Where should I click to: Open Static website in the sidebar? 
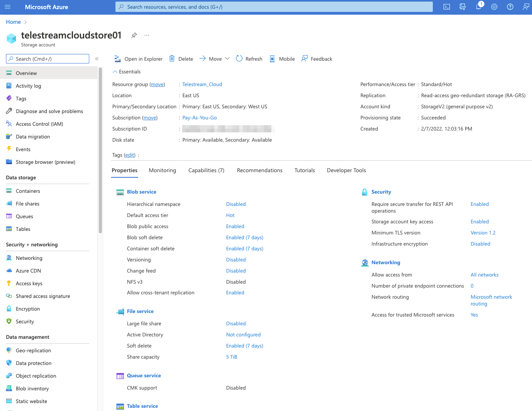click(48, 401)
